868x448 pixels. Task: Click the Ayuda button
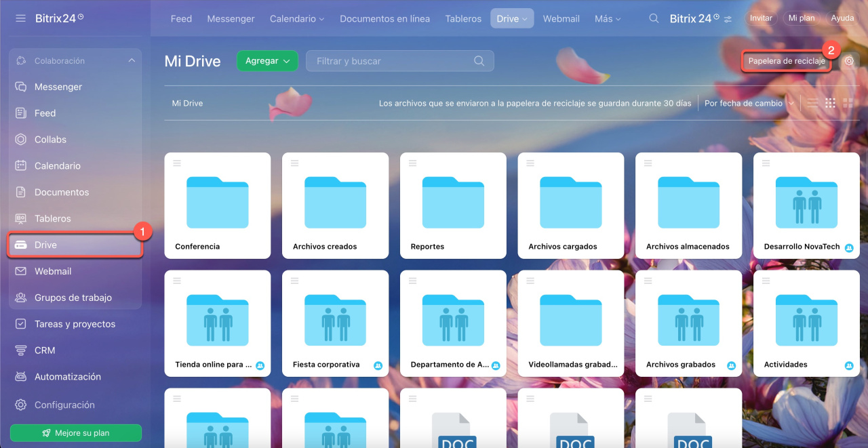point(842,18)
